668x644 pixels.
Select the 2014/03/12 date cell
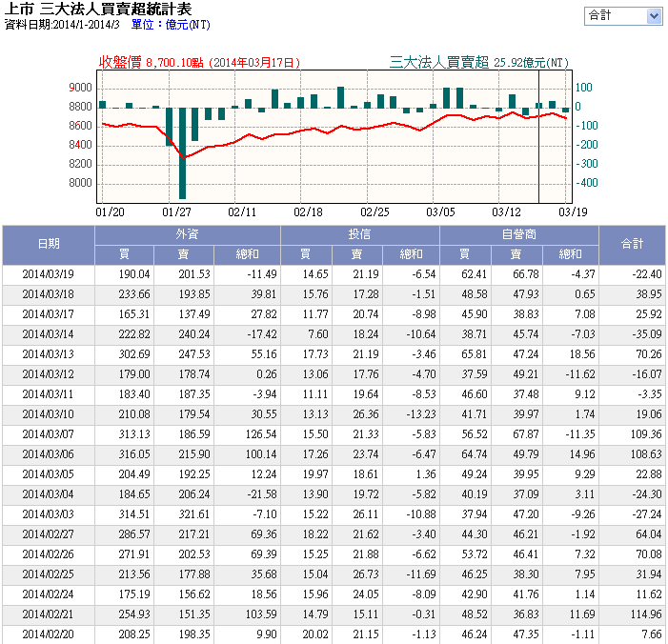point(49,374)
